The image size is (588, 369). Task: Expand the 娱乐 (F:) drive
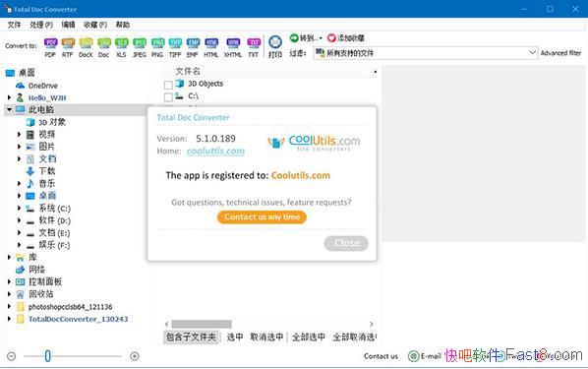point(19,245)
